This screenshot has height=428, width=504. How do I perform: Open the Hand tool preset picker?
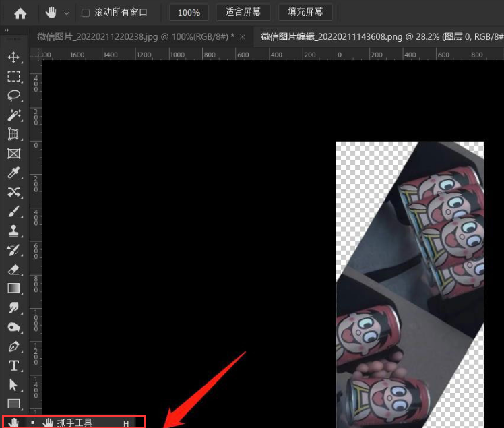click(51, 13)
